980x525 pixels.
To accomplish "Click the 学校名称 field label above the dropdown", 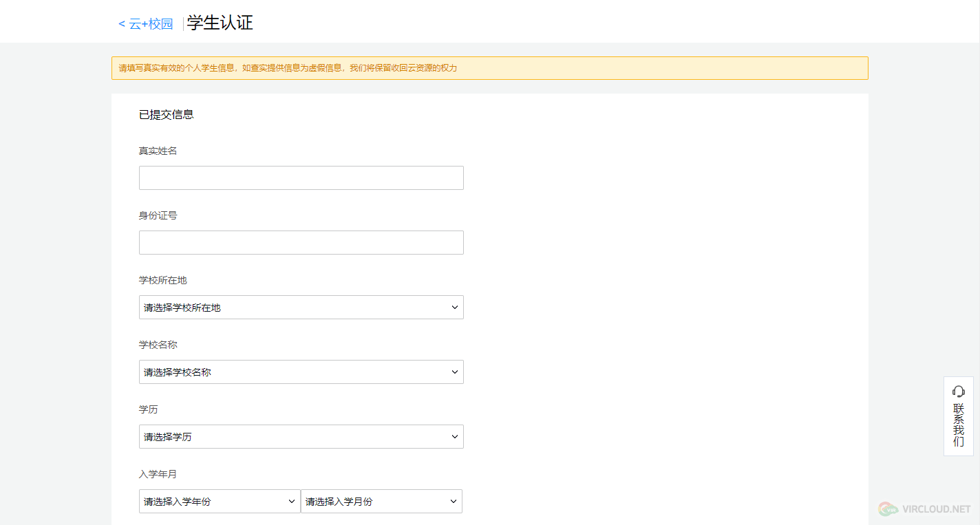I will pyautogui.click(x=158, y=345).
